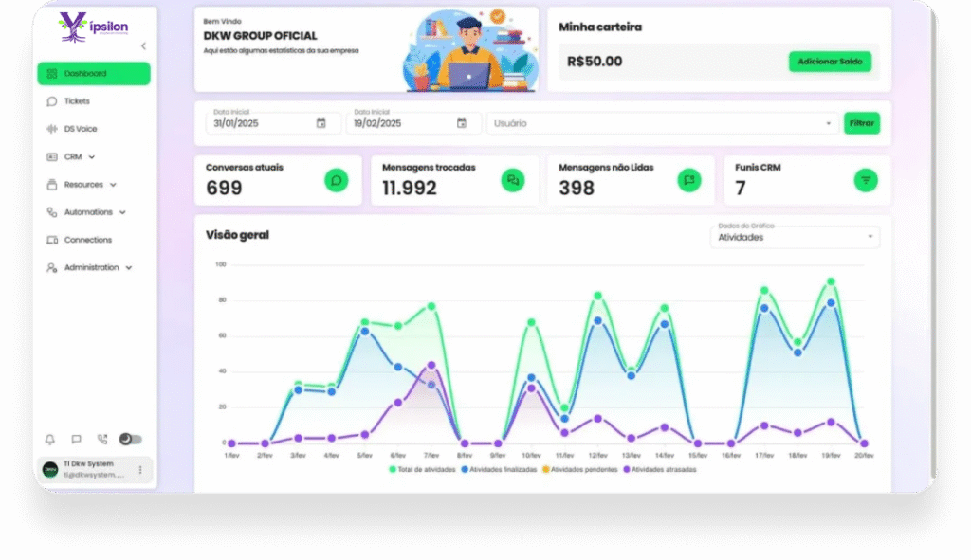Open calendar picker for 31/01/2025 date
Viewport: 971px width, 560px height.
[321, 123]
